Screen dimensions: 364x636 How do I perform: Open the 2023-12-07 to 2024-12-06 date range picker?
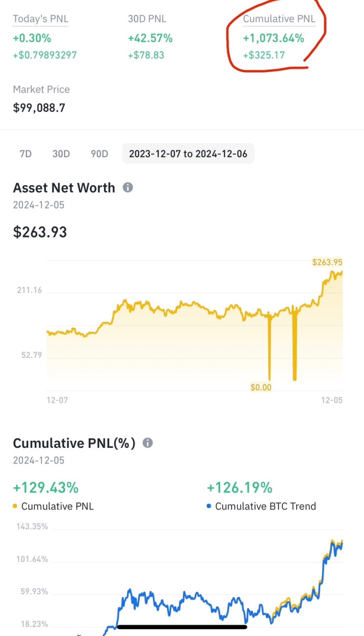click(x=188, y=153)
